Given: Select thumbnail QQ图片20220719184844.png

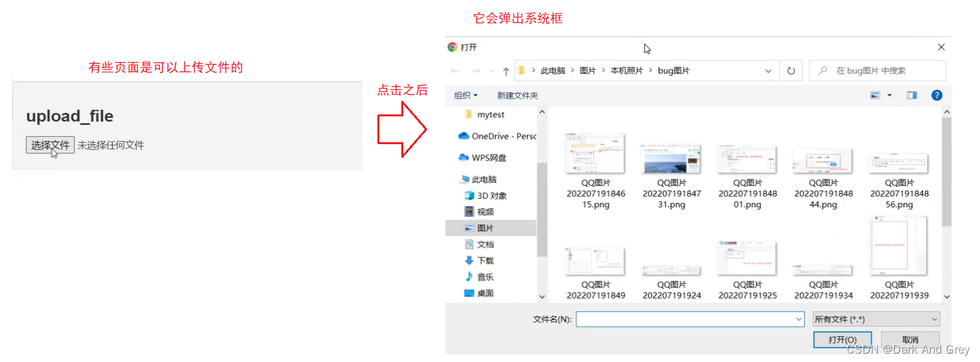Looking at the screenshot, I should 823,160.
